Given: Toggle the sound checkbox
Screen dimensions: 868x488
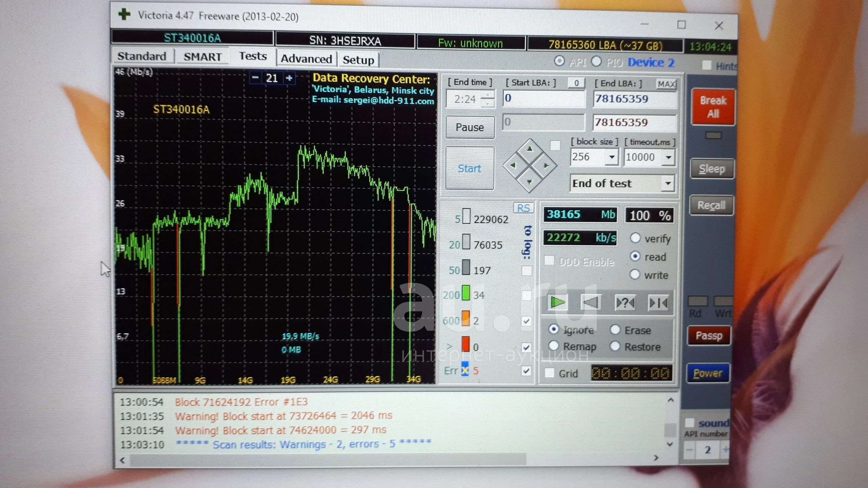Looking at the screenshot, I should click(689, 423).
